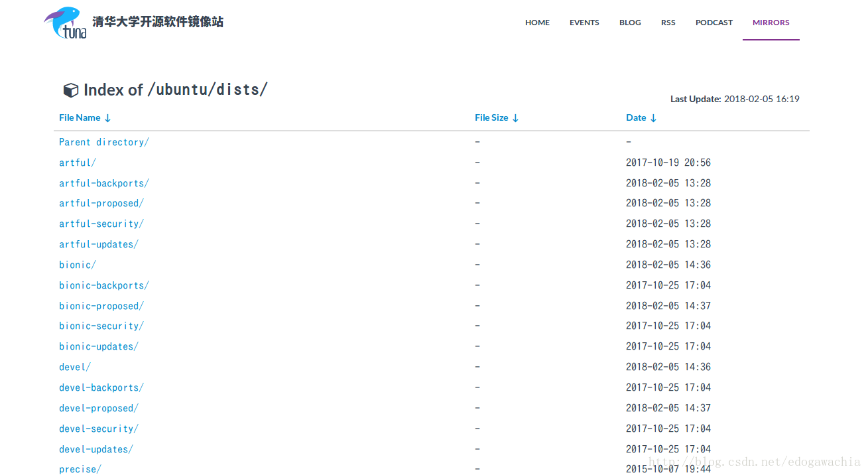Click the Last Update 2018-02-05 16:19 text

(735, 99)
